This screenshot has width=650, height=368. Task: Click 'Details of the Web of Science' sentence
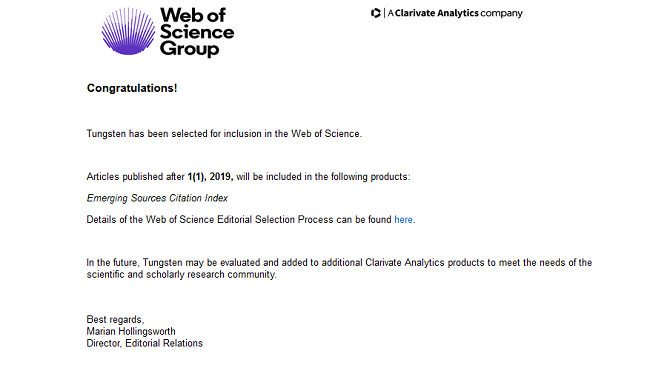click(x=251, y=220)
